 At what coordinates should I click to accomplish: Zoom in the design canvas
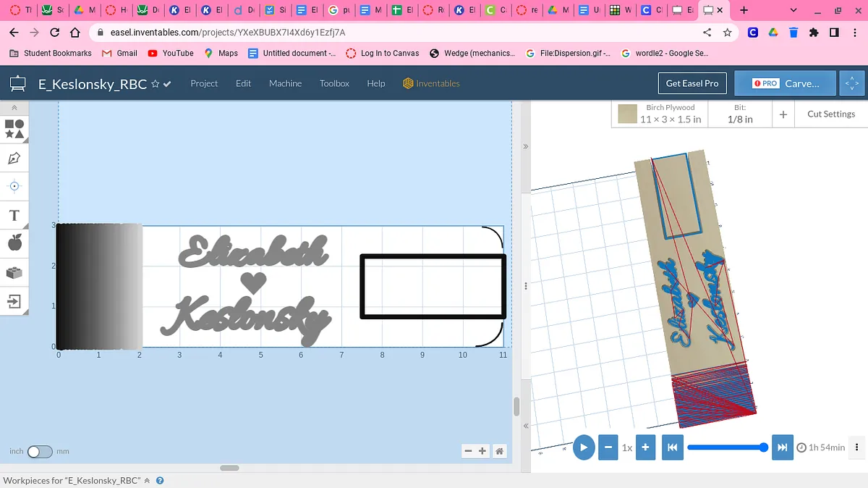pos(482,451)
